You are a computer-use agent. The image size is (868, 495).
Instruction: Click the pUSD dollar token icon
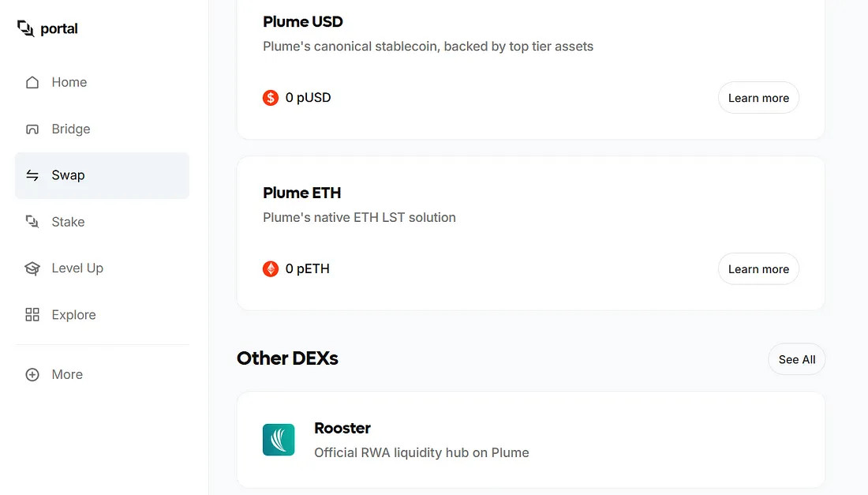pyautogui.click(x=271, y=98)
